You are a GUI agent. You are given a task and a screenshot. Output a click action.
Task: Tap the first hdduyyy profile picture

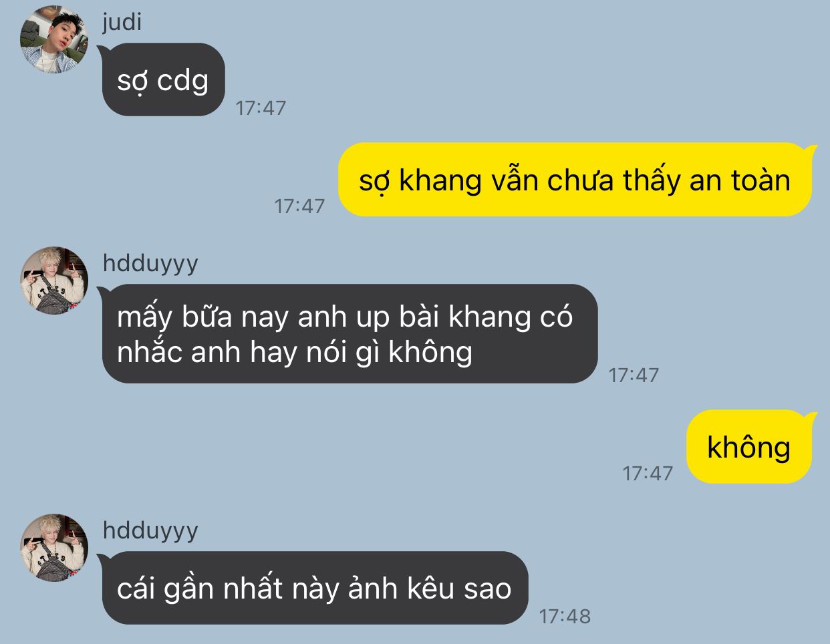click(54, 281)
